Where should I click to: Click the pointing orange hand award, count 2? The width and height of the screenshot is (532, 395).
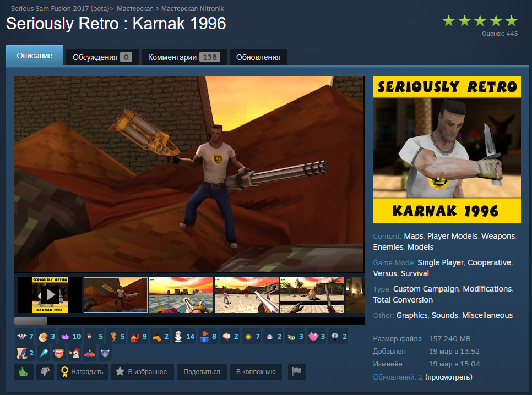pyautogui.click(x=160, y=337)
